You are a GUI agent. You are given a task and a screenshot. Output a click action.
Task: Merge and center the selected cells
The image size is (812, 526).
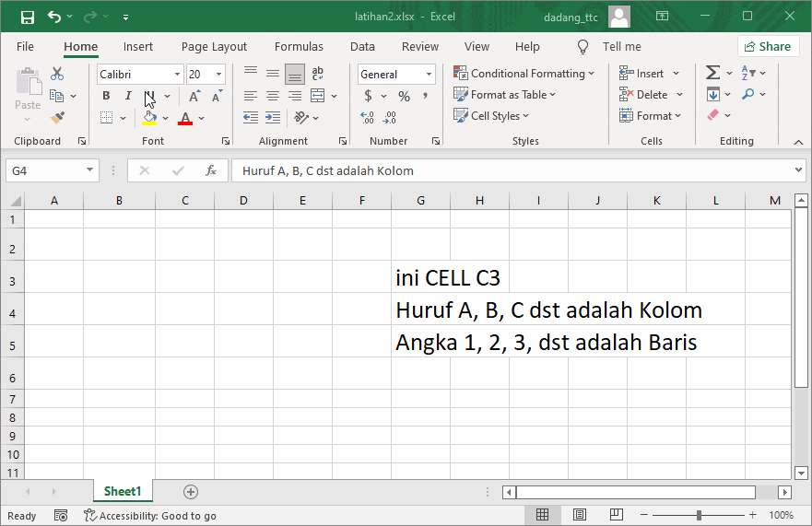[x=317, y=96]
